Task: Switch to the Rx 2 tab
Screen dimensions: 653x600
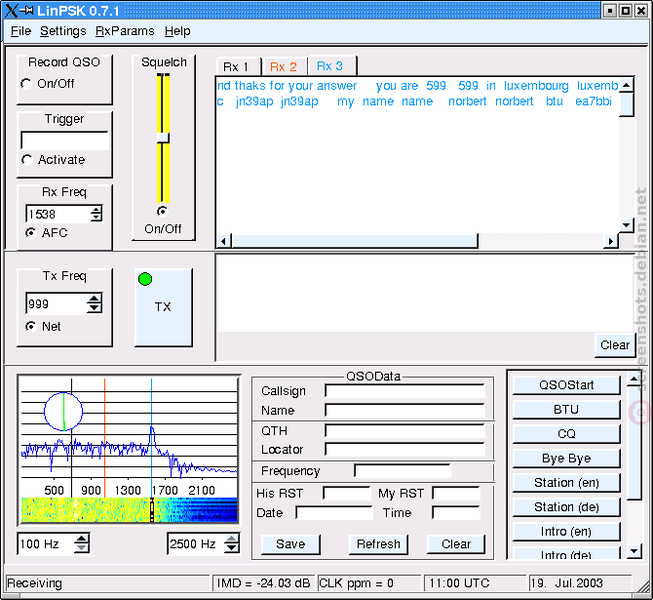Action: (284, 67)
